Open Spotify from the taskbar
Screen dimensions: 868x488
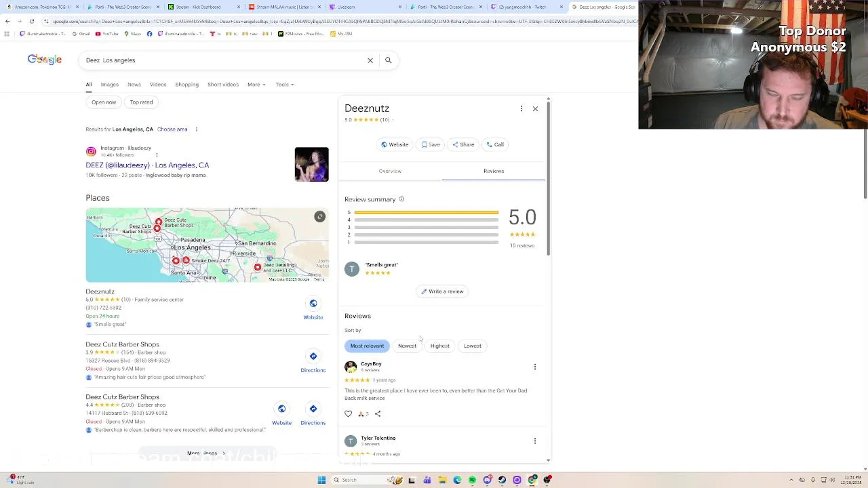472,480
